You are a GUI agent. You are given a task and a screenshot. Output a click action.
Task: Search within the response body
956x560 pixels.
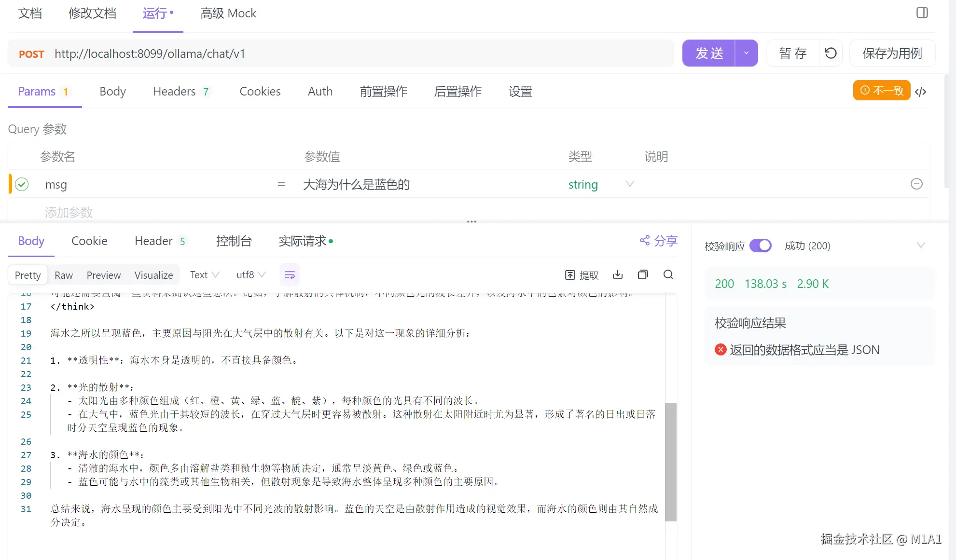[x=668, y=275]
